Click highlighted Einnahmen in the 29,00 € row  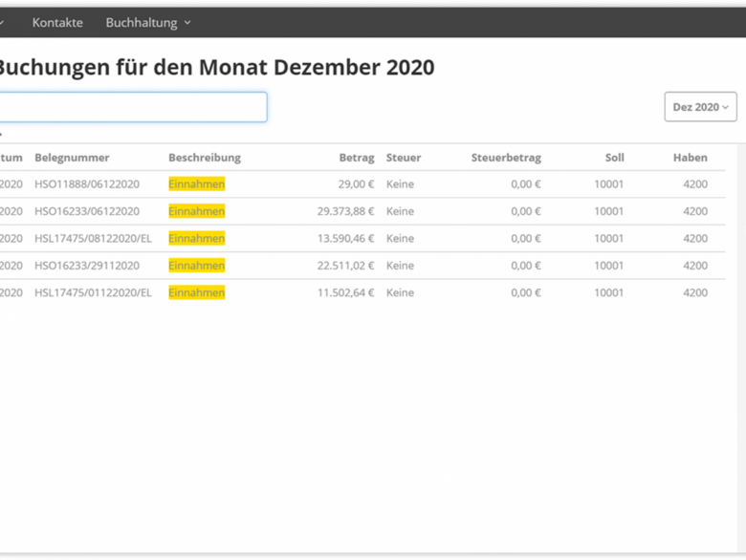click(196, 184)
